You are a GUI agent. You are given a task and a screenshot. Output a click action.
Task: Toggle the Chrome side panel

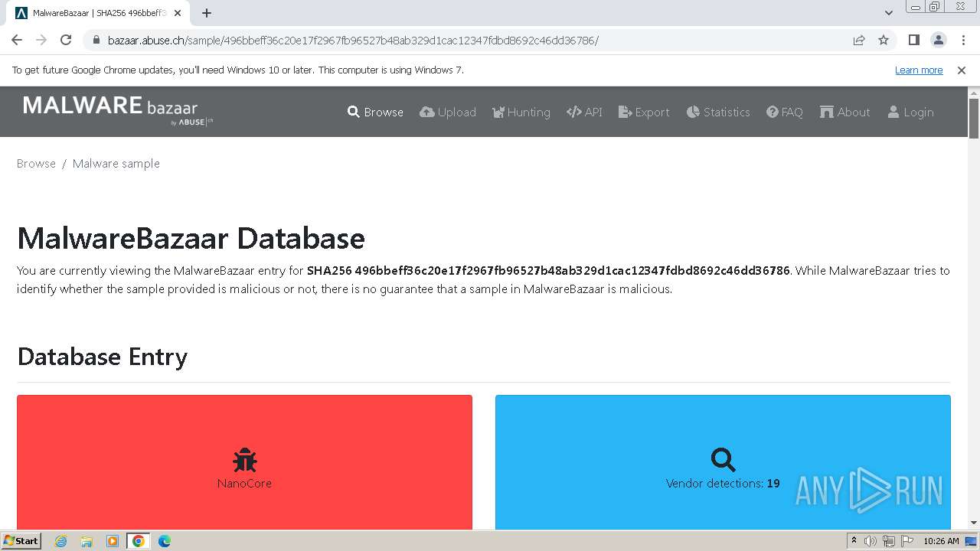click(913, 40)
